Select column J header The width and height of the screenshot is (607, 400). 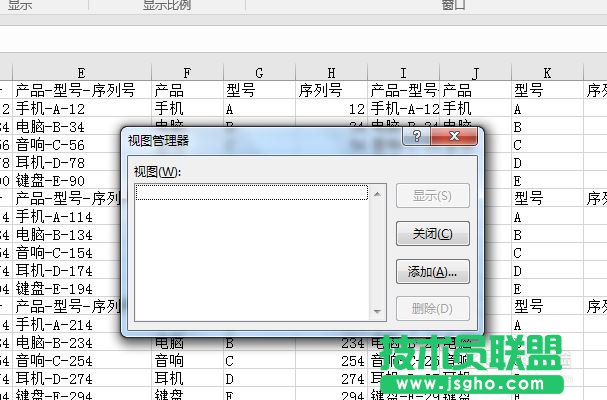click(475, 72)
